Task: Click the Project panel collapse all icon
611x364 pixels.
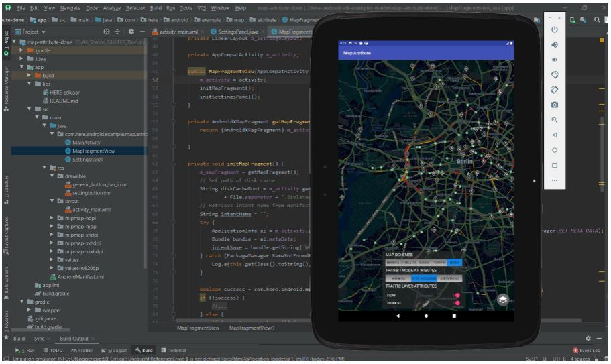Action: tap(117, 32)
